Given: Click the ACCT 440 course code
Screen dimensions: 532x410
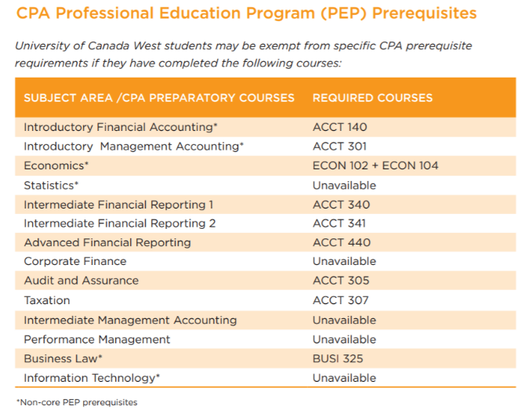Looking at the screenshot, I should coord(342,242).
